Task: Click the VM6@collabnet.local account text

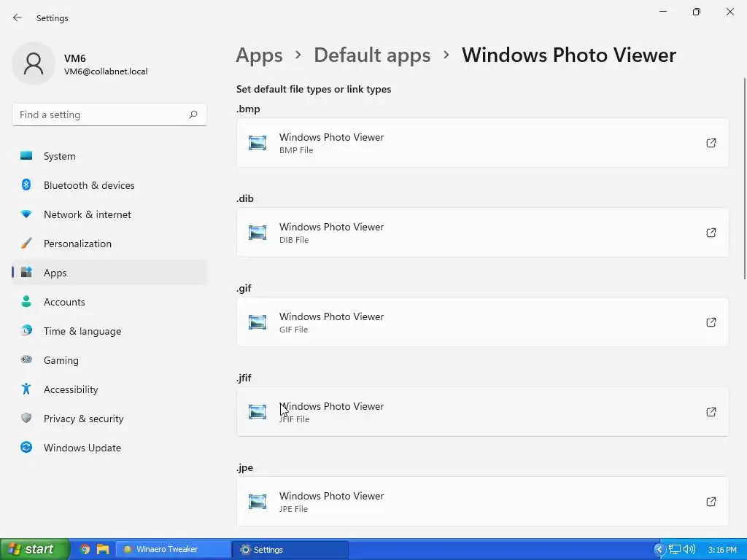Action: coord(106,71)
